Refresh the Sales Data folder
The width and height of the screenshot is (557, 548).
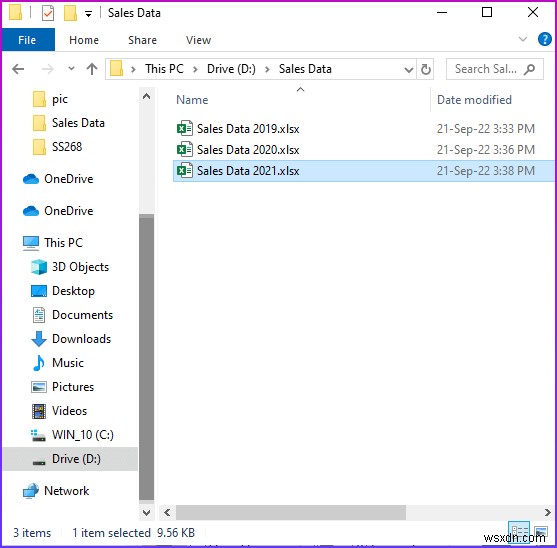(x=426, y=69)
